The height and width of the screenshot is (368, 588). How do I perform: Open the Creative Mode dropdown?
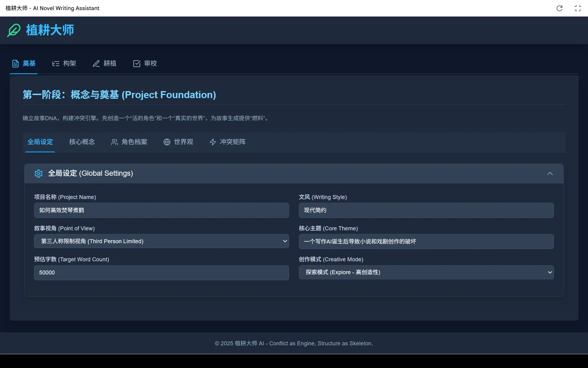[x=426, y=272]
